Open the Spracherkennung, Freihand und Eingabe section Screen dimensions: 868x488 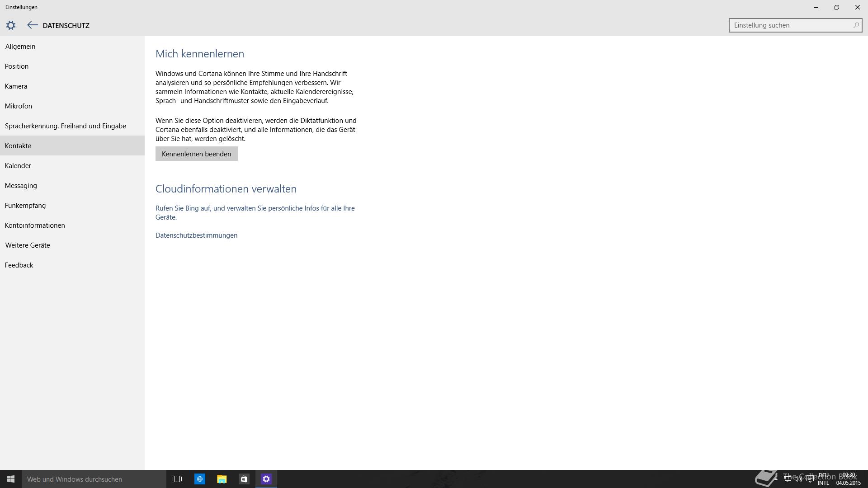[66, 126]
